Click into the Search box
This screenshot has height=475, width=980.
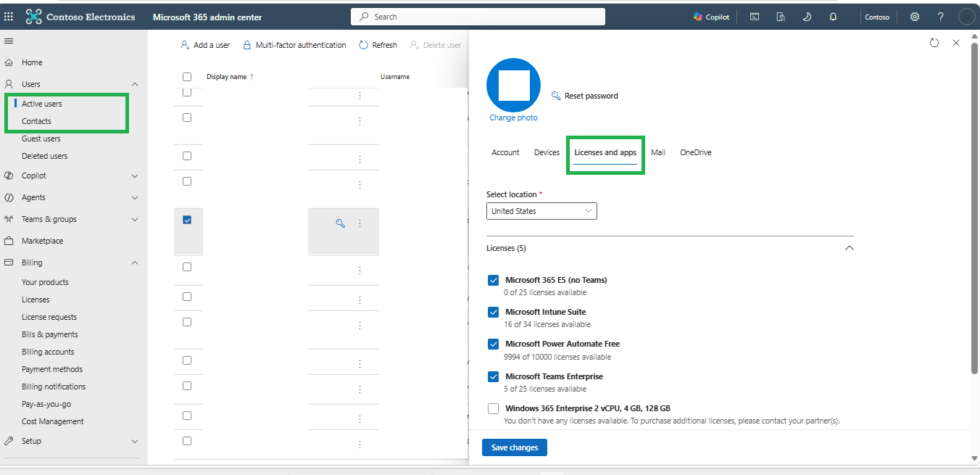click(x=478, y=17)
